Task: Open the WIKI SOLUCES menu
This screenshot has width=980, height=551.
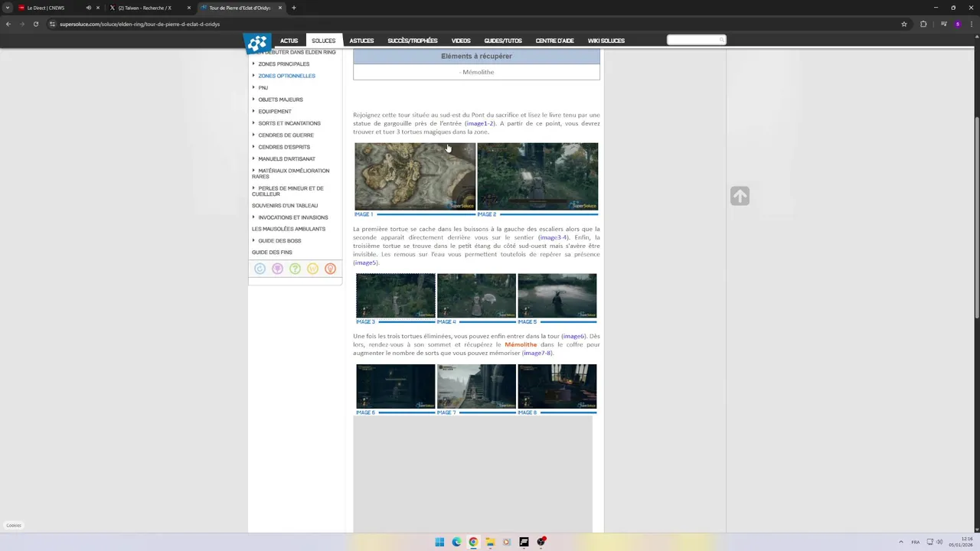Action: coord(606,41)
